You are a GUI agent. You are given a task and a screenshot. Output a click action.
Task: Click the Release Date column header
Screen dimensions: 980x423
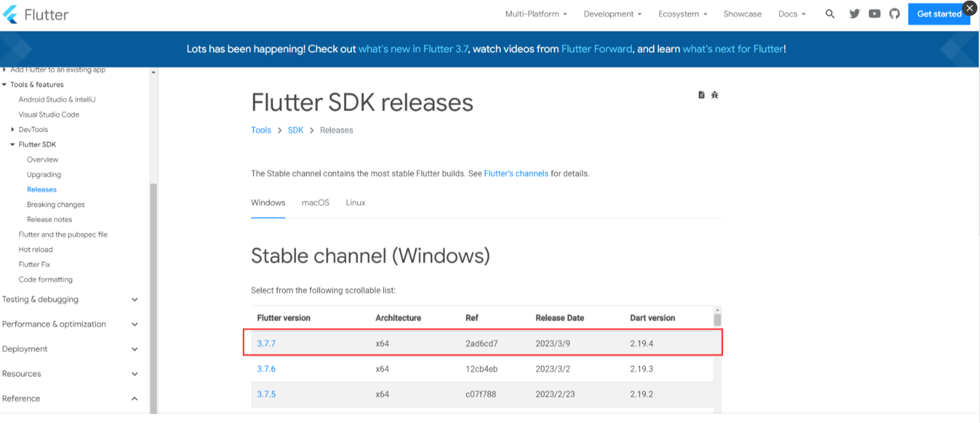click(560, 318)
